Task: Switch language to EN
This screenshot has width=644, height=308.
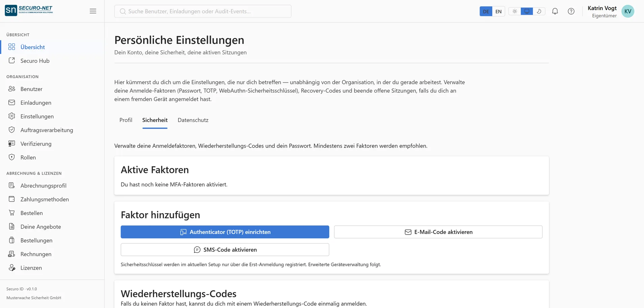Action: 498,11
